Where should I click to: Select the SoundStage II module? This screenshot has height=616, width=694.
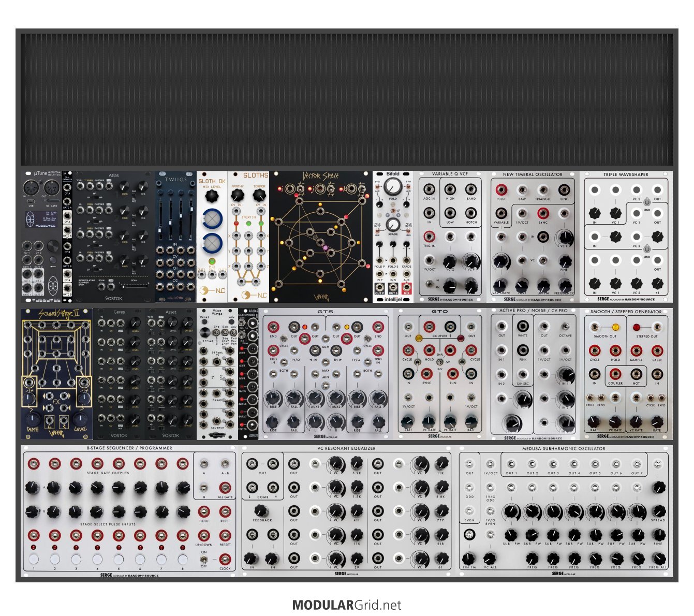click(57, 374)
